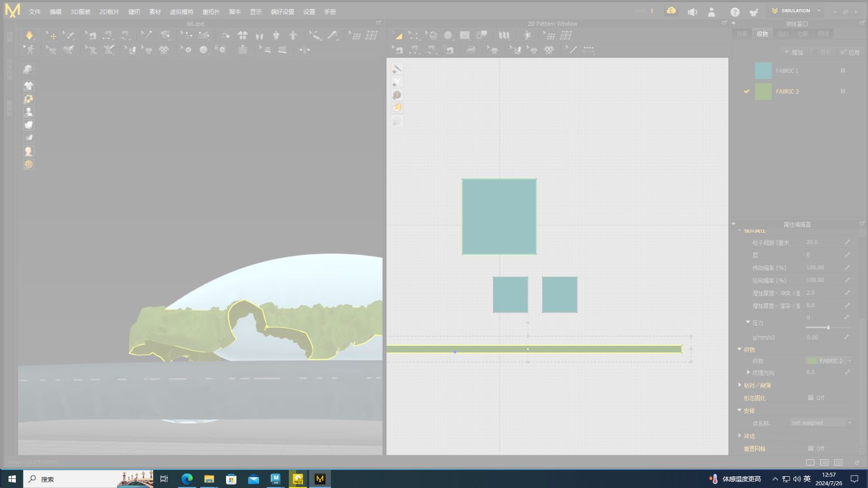This screenshot has width=868, height=488.
Task: Expand the 其他 section
Action: tap(740, 435)
